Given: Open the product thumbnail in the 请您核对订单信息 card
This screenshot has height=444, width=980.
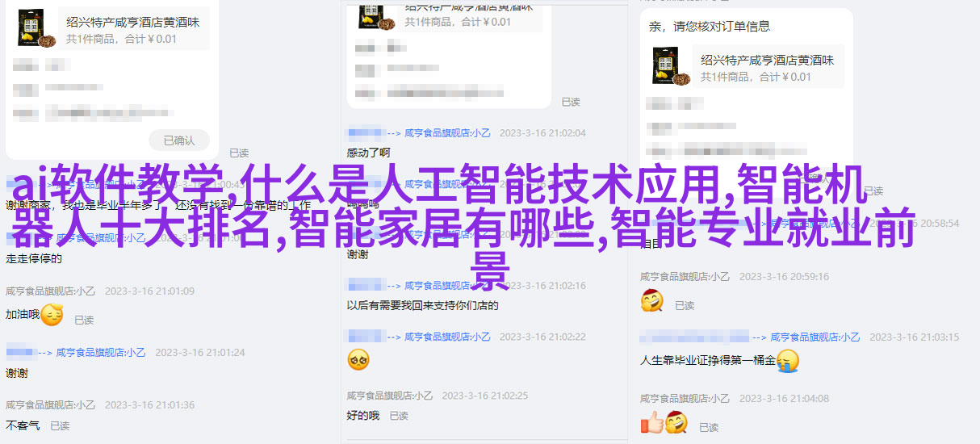Looking at the screenshot, I should pyautogui.click(x=672, y=66).
